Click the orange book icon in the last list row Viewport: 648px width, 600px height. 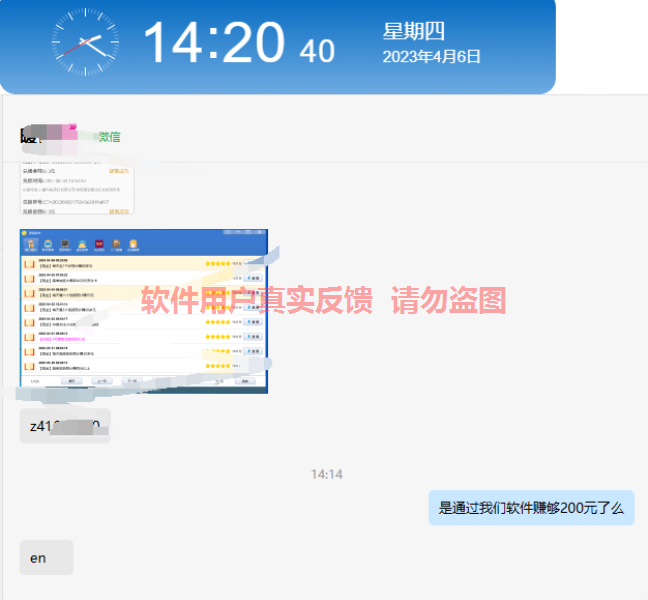30,367
